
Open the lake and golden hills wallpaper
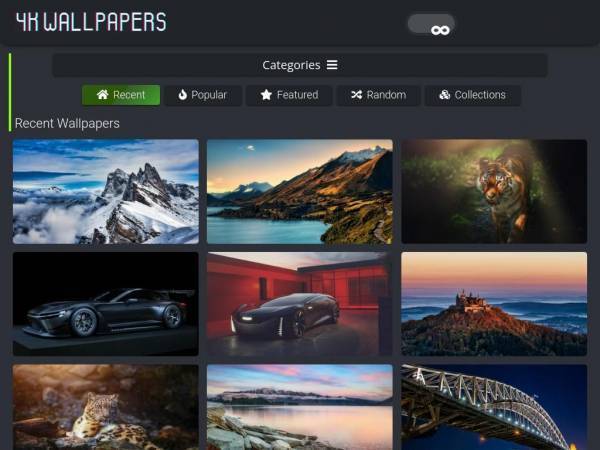click(x=300, y=191)
